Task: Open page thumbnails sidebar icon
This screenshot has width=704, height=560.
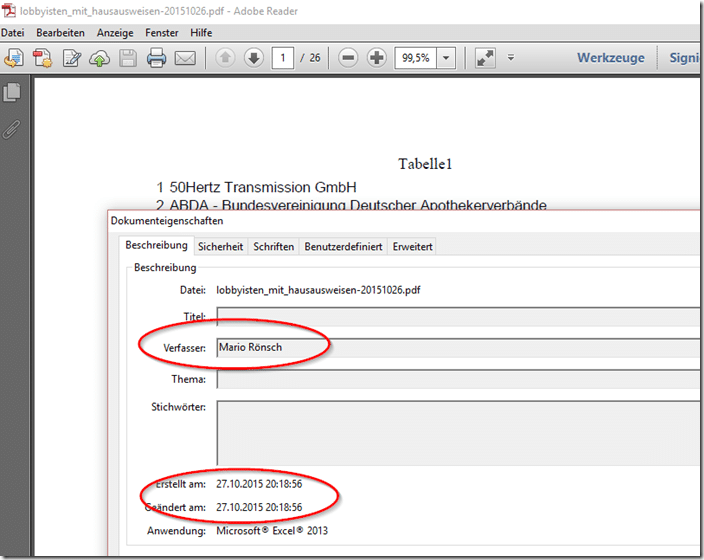Action: (12, 92)
